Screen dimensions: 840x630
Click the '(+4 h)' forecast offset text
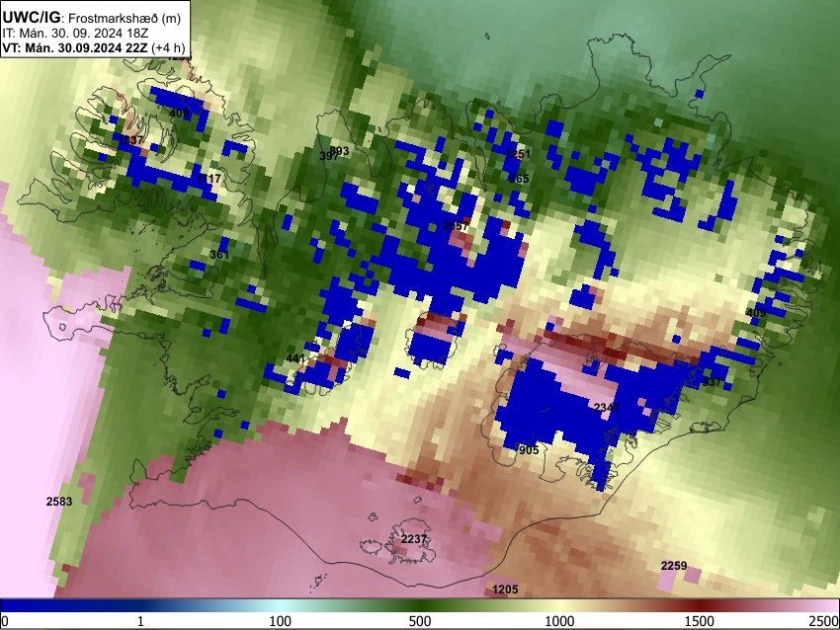(169, 47)
